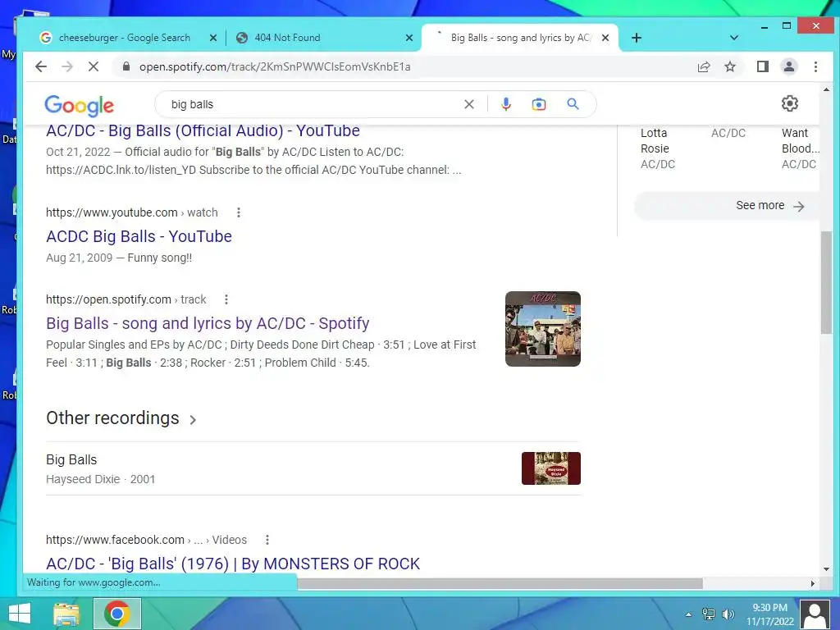840x630 pixels.
Task: Open volume control in system tray
Action: coord(728,614)
